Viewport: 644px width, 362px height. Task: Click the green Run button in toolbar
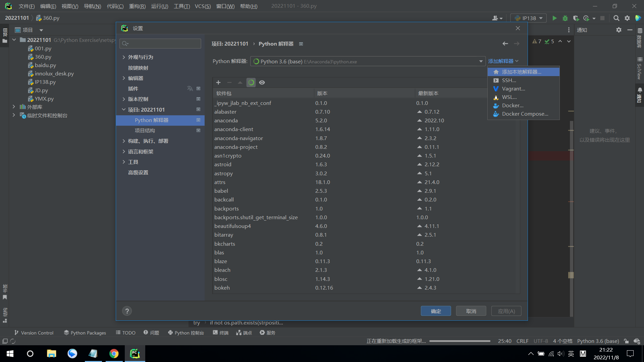(554, 18)
